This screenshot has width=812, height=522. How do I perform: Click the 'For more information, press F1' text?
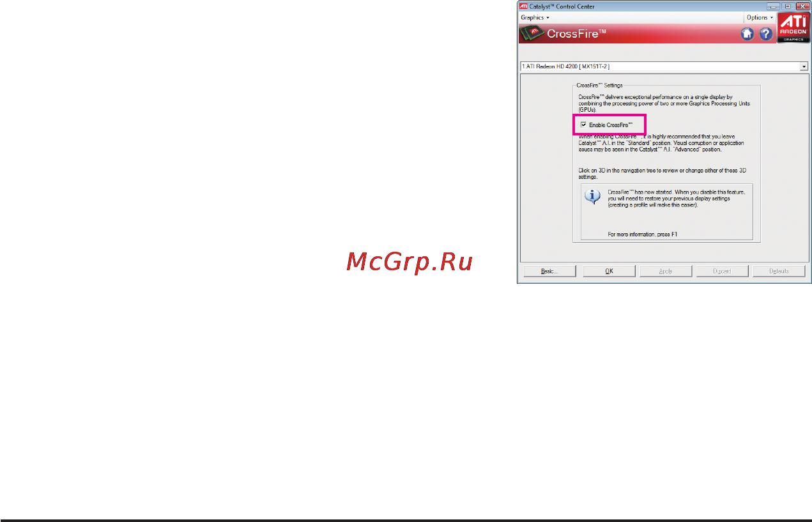pyautogui.click(x=642, y=234)
